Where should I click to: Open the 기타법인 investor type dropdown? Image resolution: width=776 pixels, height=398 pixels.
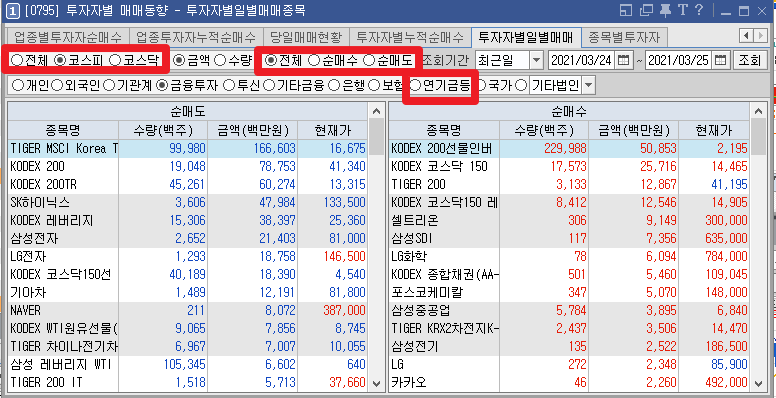pos(588,86)
